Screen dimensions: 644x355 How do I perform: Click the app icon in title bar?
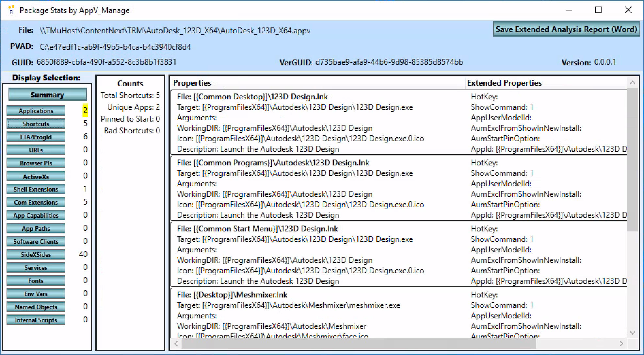11,10
